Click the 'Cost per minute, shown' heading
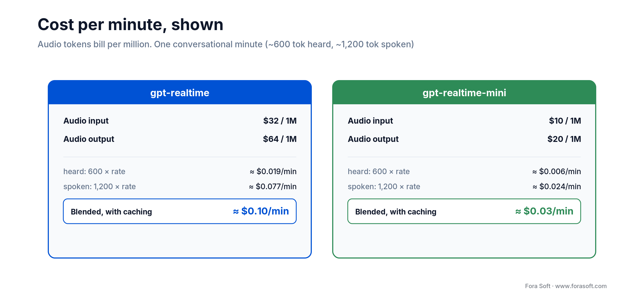Viewport: 644px width, 301px height. tap(130, 25)
